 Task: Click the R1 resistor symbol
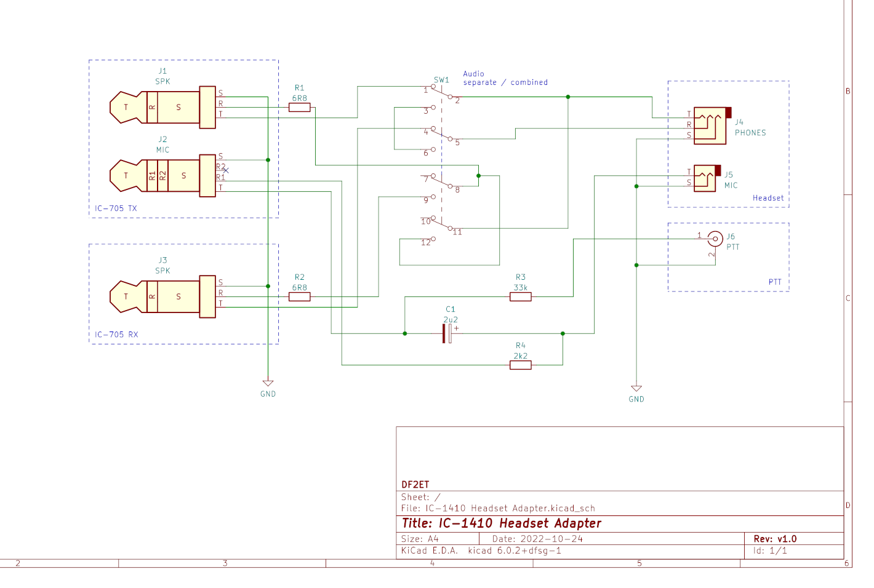[299, 107]
